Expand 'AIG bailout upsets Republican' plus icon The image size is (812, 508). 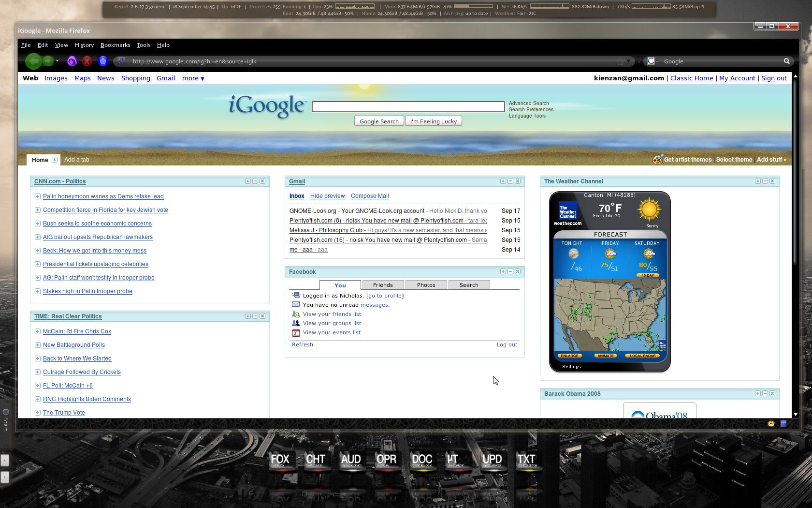pos(38,237)
